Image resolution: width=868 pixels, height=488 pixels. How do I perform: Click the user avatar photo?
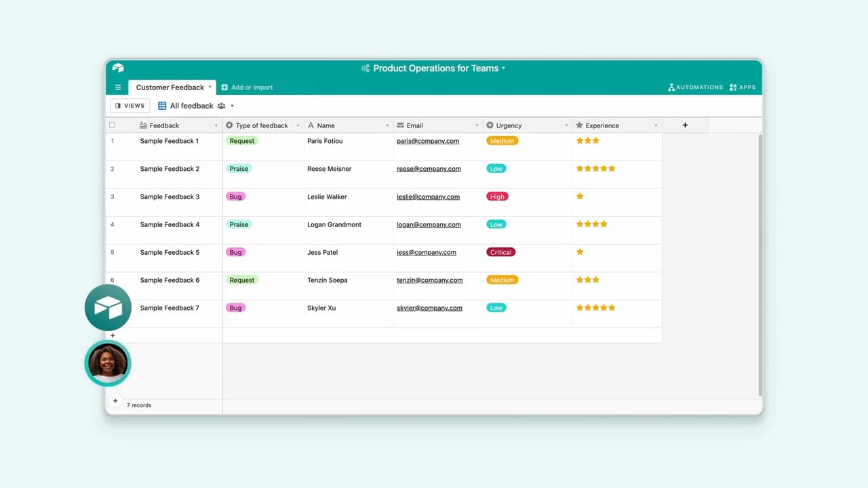coord(108,364)
